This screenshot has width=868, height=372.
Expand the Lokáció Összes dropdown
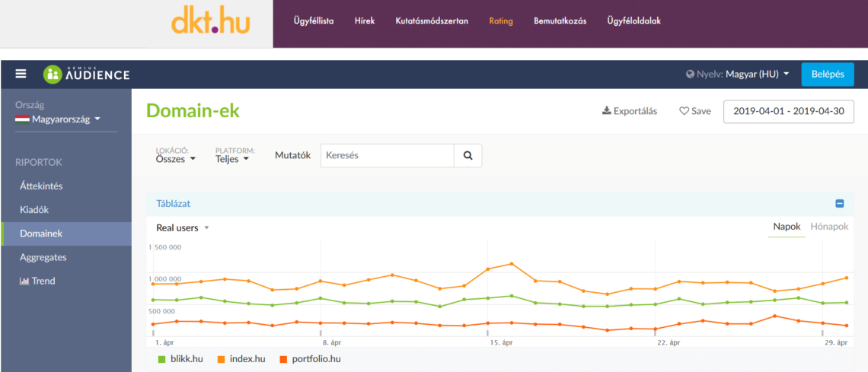click(176, 159)
